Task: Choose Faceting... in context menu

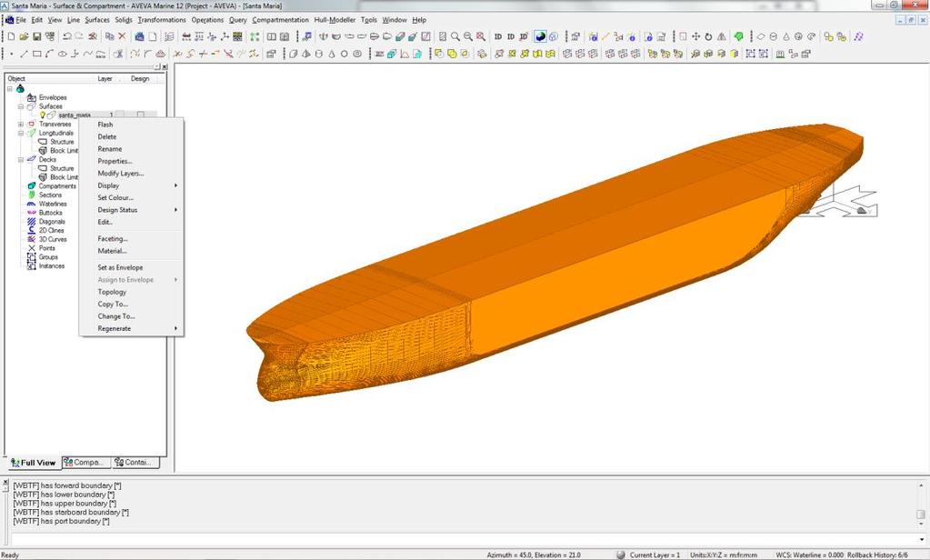Action: (131, 238)
